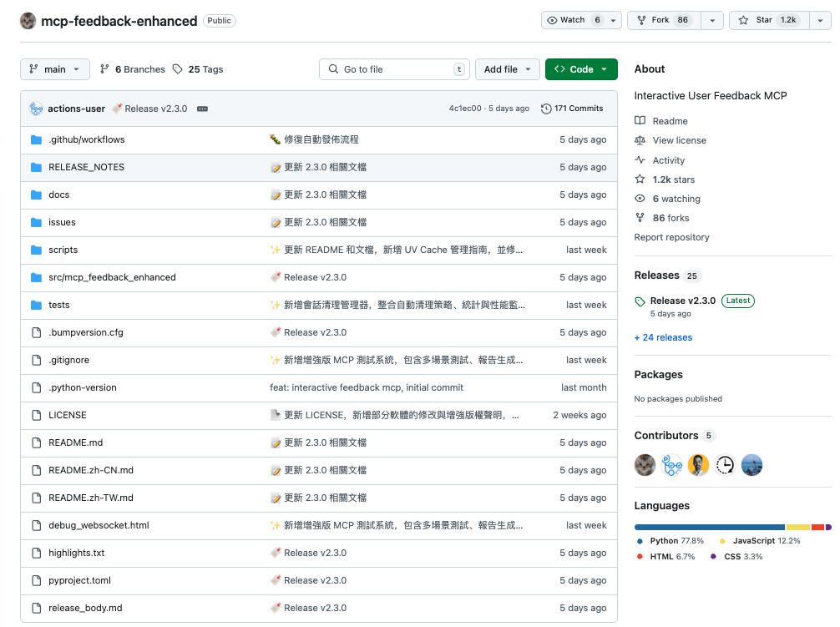Click the commit history clock icon

pos(546,109)
